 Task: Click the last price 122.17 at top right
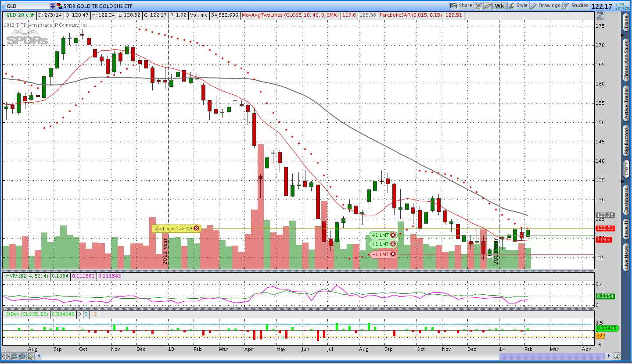point(602,6)
